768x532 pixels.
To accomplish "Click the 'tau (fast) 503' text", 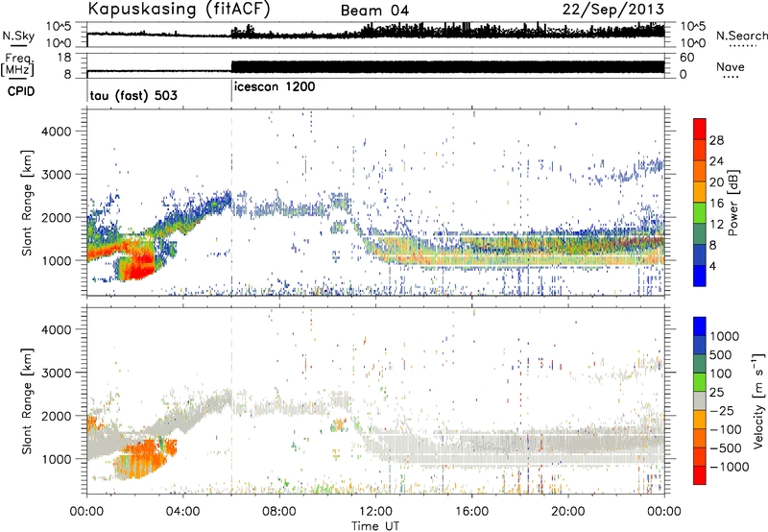I will tap(133, 95).
